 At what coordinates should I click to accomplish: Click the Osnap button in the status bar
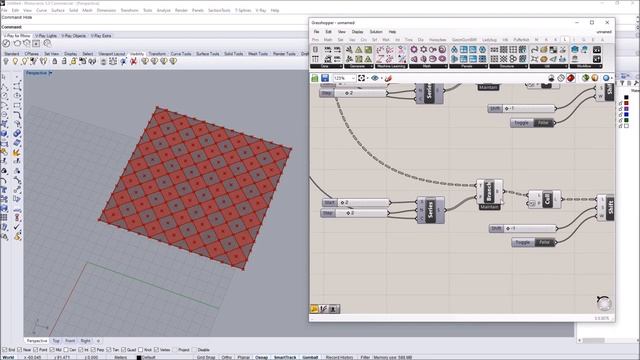click(262, 357)
